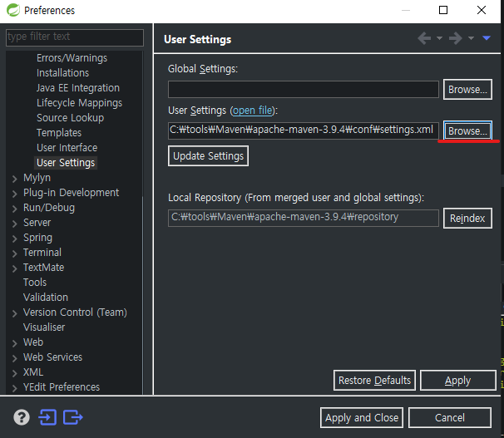Click the open file link

click(253, 111)
